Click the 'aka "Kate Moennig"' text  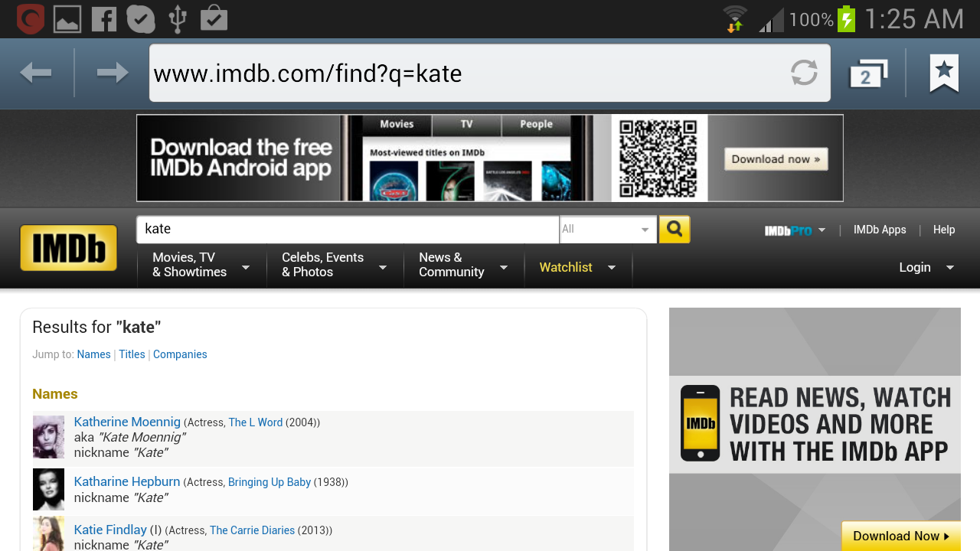point(129,437)
